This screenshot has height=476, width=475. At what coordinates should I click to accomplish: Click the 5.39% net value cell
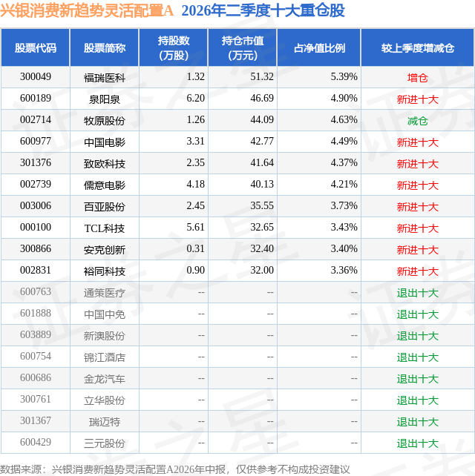click(x=344, y=77)
